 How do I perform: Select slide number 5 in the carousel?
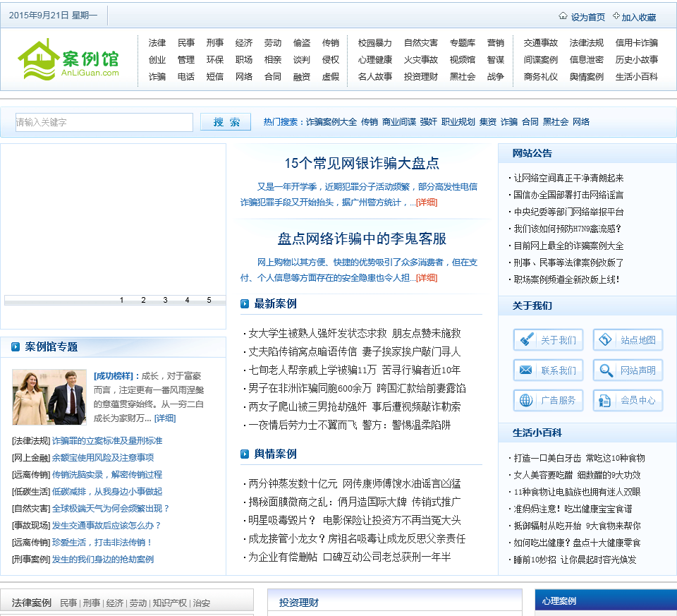209,300
